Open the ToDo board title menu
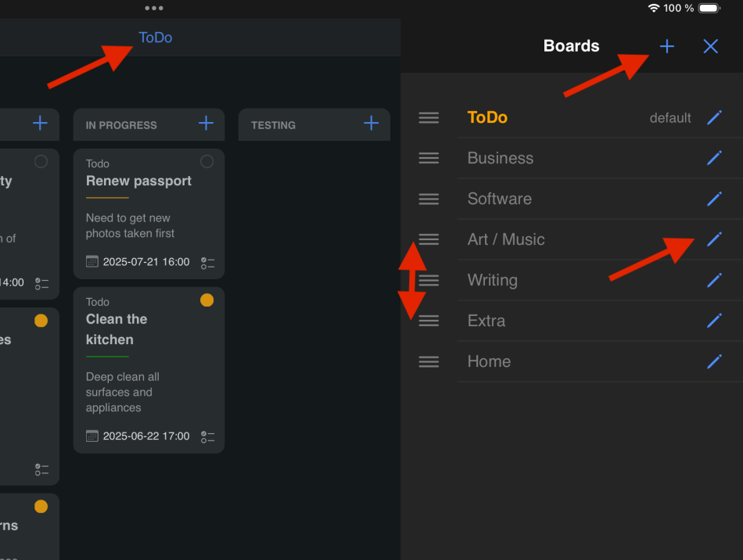The height and width of the screenshot is (560, 743). (x=155, y=38)
